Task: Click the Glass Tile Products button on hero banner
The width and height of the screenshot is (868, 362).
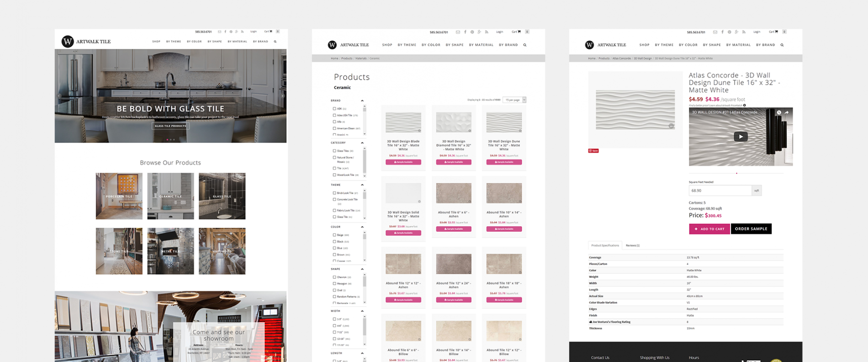Action: coord(170,126)
